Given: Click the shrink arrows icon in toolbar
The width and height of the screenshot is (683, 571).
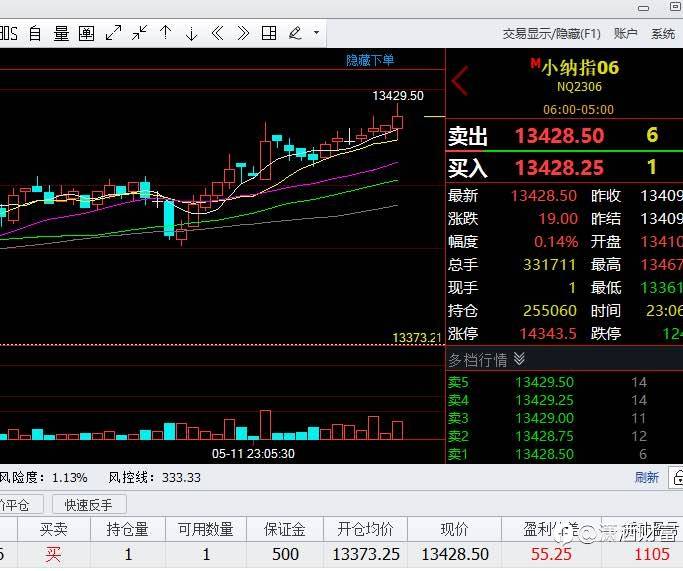Looking at the screenshot, I should tap(139, 33).
